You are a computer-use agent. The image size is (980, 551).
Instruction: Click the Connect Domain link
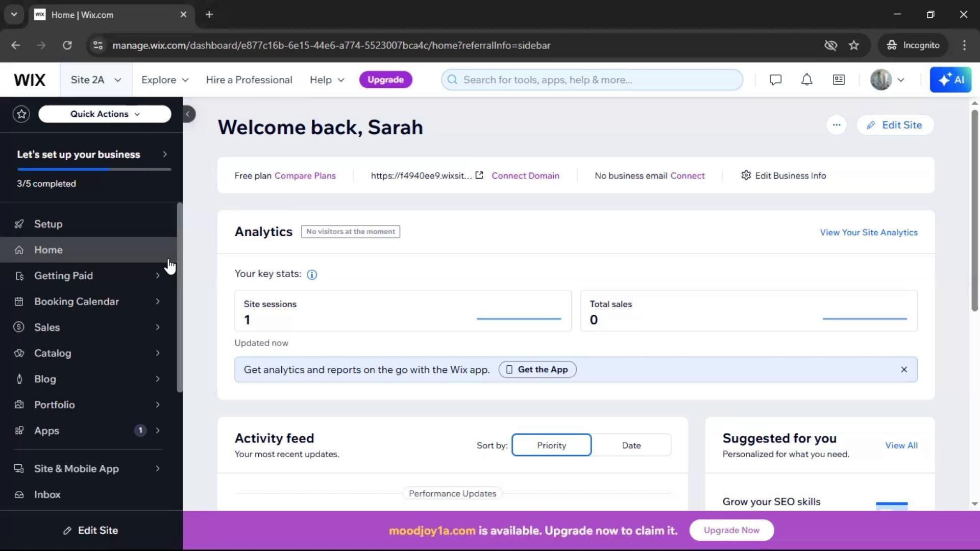(525, 176)
